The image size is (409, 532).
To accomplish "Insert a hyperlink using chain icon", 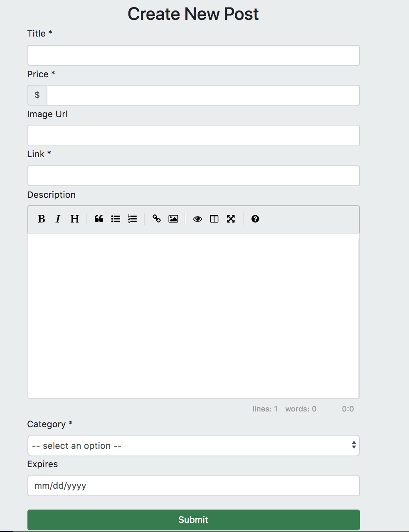I will point(157,219).
